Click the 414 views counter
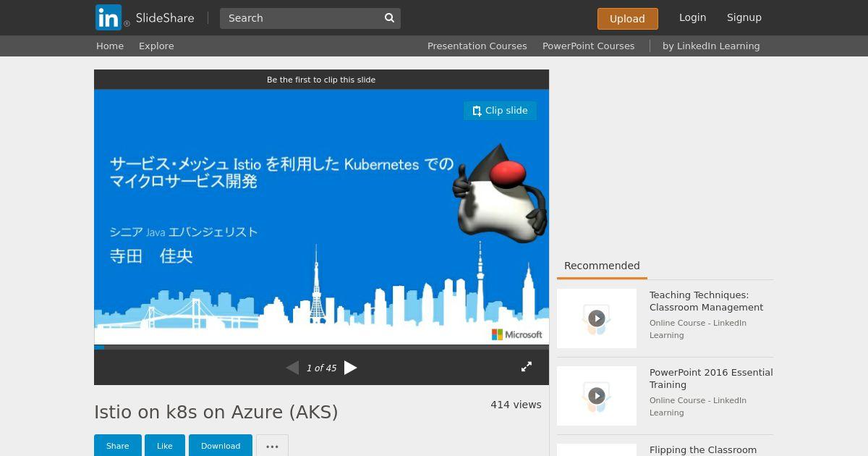This screenshot has height=456, width=868. pyautogui.click(x=516, y=405)
